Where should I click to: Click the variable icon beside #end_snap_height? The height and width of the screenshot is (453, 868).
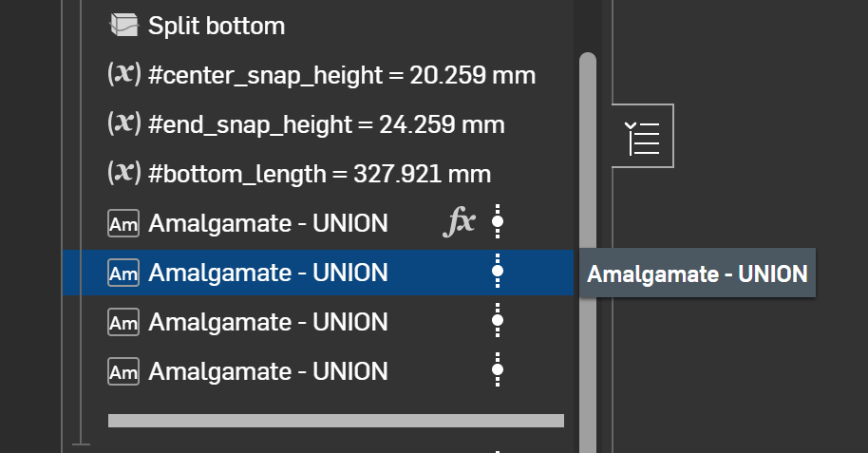coord(124,124)
